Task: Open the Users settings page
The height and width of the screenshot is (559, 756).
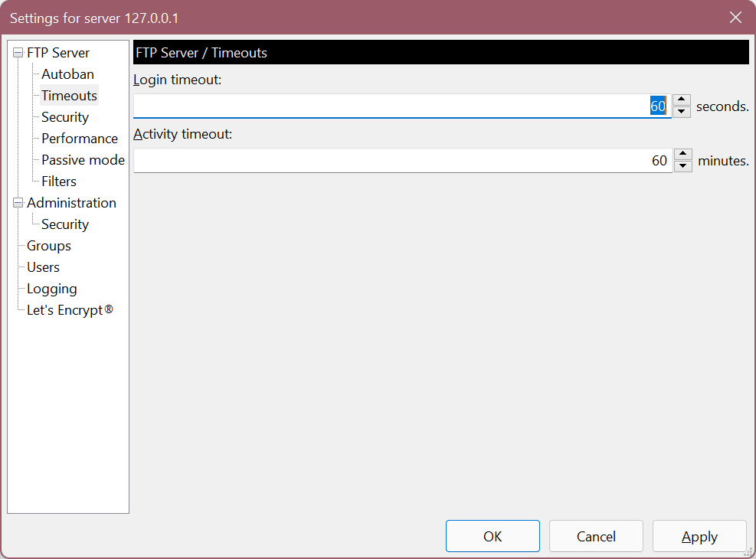Action: 43,266
